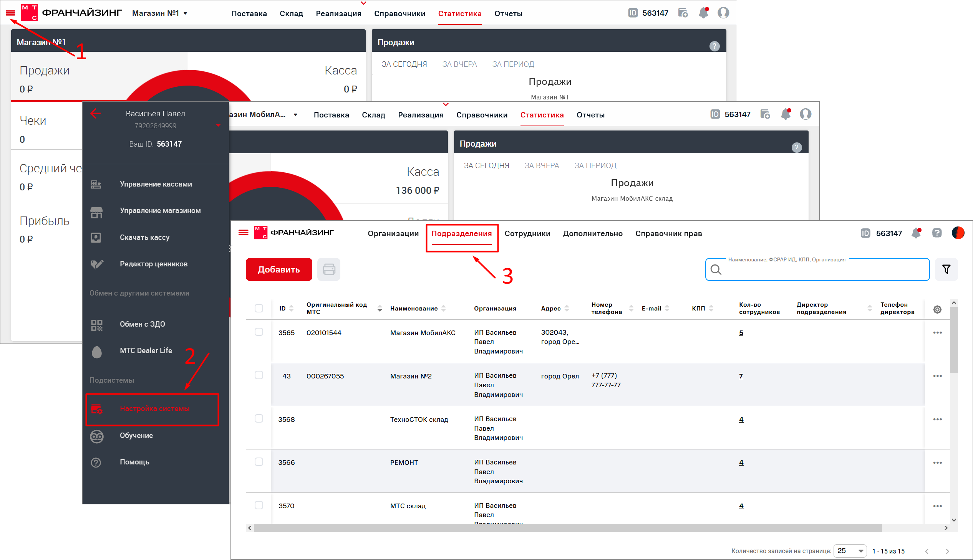Click back arrow in the sidebar menu

click(x=95, y=114)
